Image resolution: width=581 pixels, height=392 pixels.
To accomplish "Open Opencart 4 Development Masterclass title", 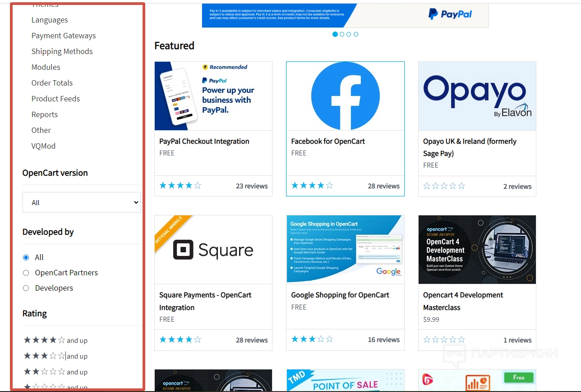I will [463, 301].
